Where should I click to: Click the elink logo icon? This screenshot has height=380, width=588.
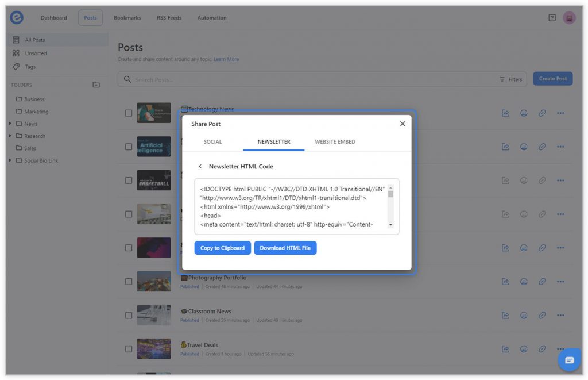(x=17, y=18)
